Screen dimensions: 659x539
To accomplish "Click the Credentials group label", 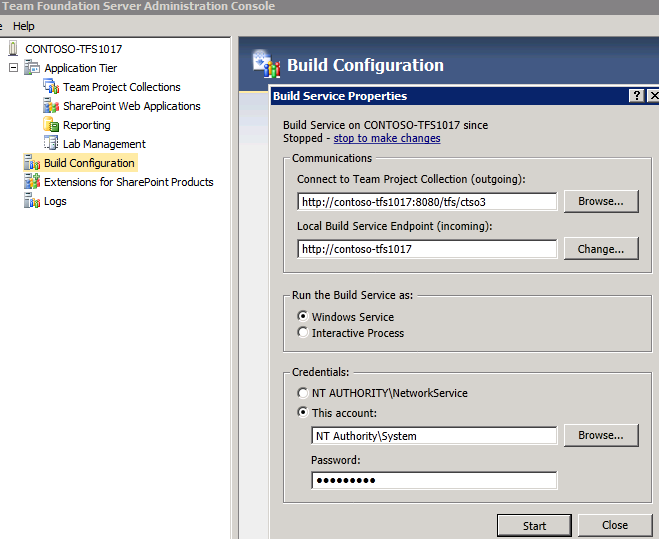I will (321, 372).
